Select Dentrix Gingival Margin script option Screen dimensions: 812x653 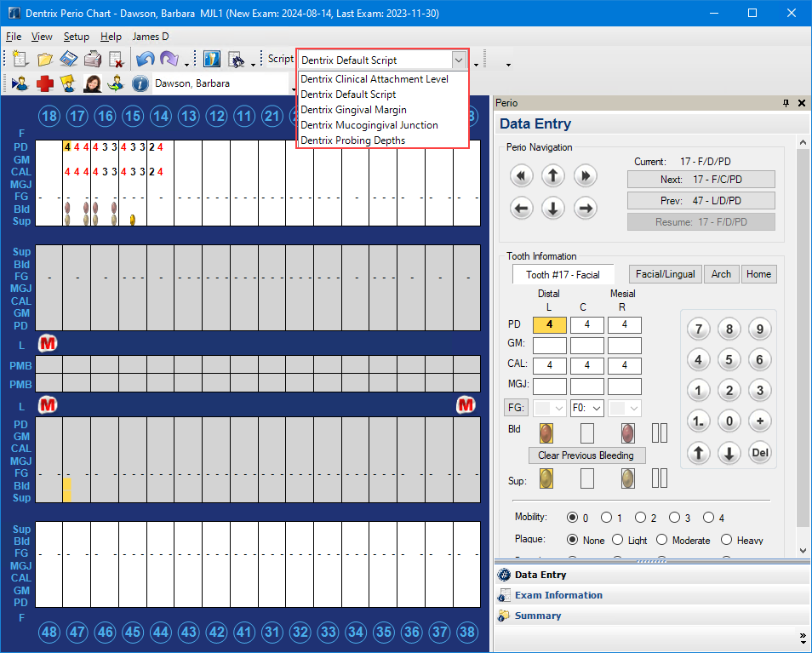pos(353,110)
